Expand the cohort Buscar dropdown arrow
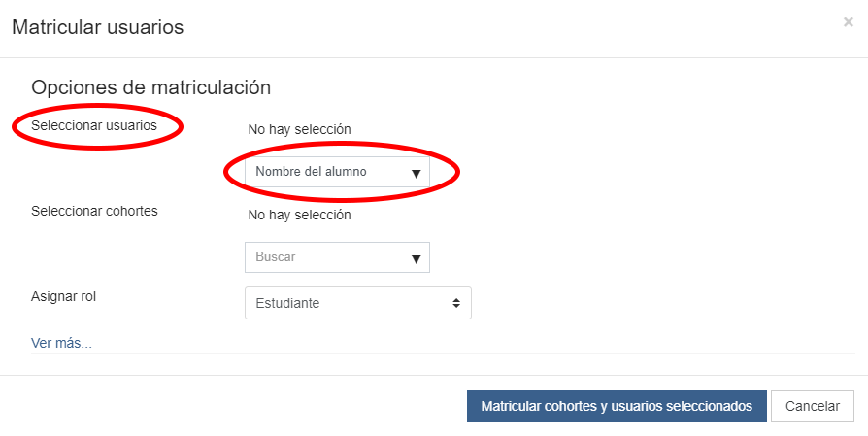Viewport: 868px width, 436px height. [x=417, y=259]
